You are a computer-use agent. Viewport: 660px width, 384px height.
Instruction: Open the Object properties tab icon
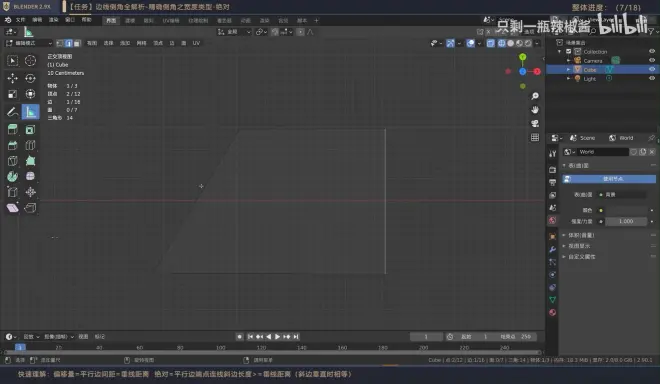click(553, 237)
